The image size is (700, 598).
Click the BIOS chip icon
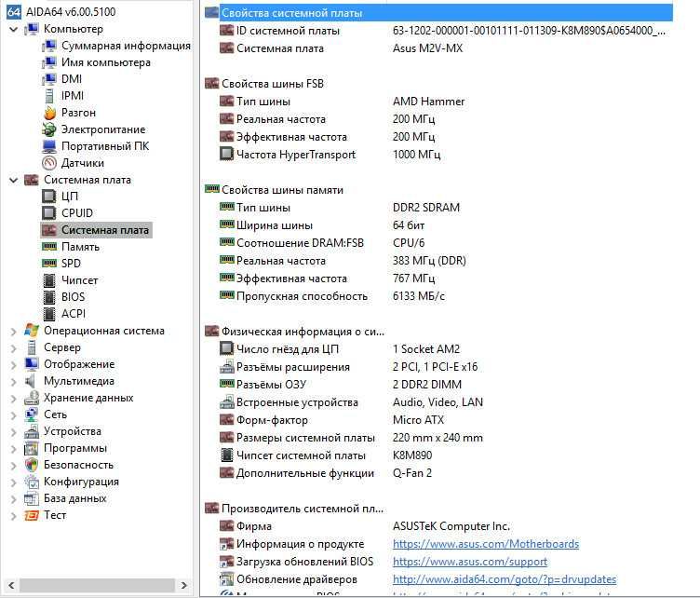click(49, 297)
